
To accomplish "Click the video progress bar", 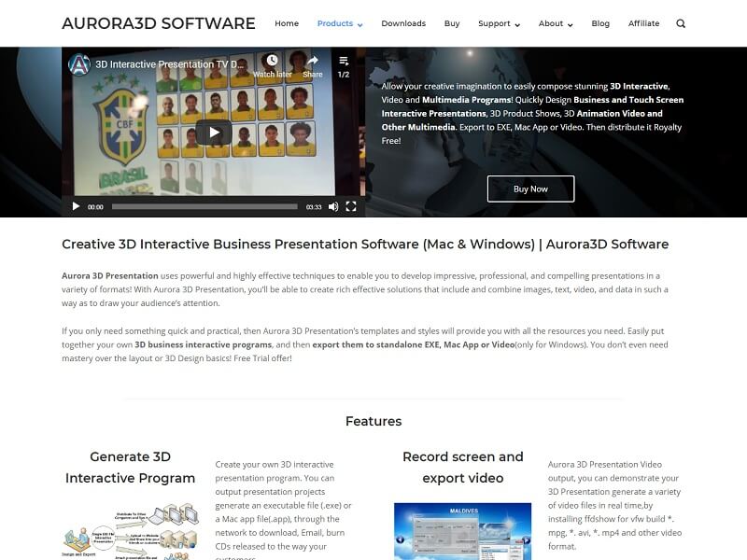I will 204,206.
